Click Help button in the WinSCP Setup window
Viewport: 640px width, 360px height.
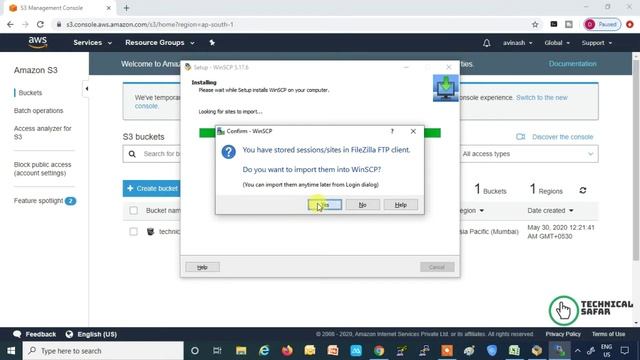click(202, 267)
